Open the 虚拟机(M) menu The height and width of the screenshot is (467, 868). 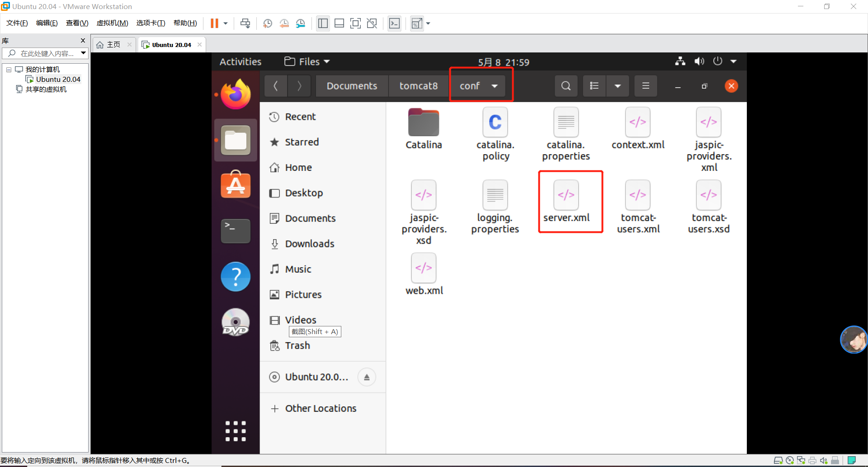tap(112, 23)
